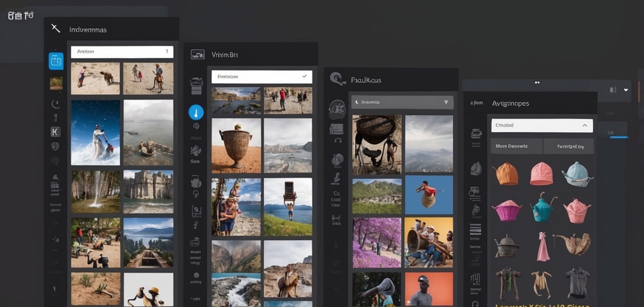This screenshot has height=307, width=644.
Task: Click the Cnet Cam item in Fxaukcus sidebar
Action: coord(336,199)
